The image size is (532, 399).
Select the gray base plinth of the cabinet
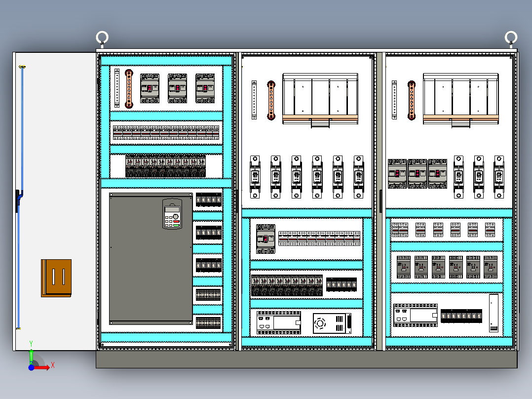tap(307, 359)
